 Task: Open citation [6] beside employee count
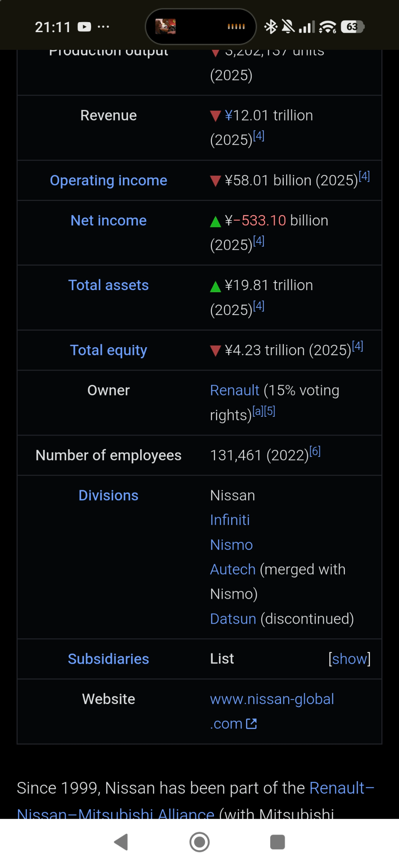pyautogui.click(x=315, y=451)
